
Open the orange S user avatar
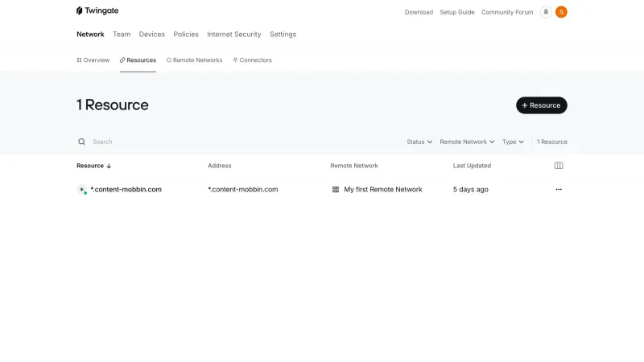pyautogui.click(x=561, y=12)
